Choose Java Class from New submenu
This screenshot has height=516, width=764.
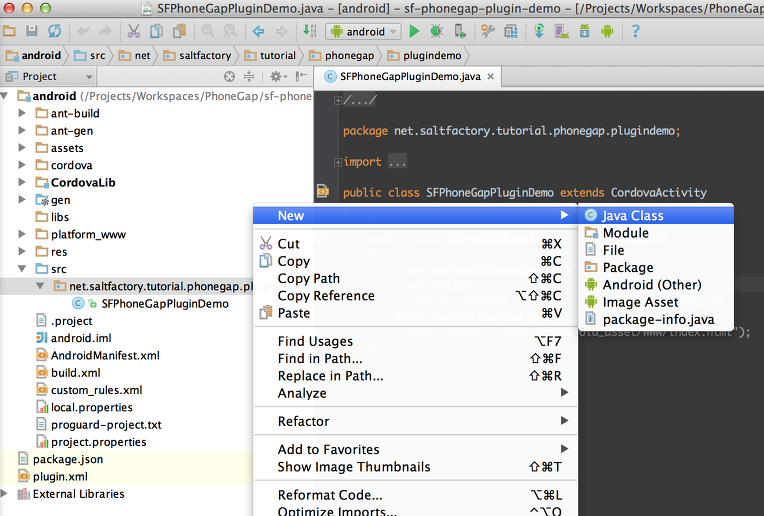click(x=656, y=215)
